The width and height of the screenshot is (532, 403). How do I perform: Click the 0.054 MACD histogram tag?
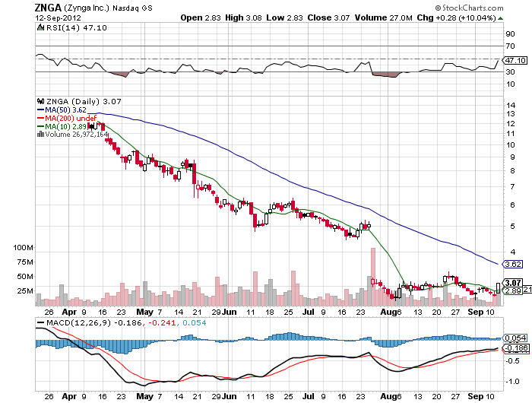(x=515, y=338)
